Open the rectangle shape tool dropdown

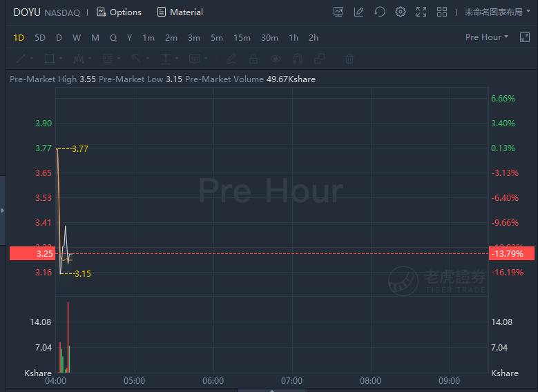click(61, 59)
